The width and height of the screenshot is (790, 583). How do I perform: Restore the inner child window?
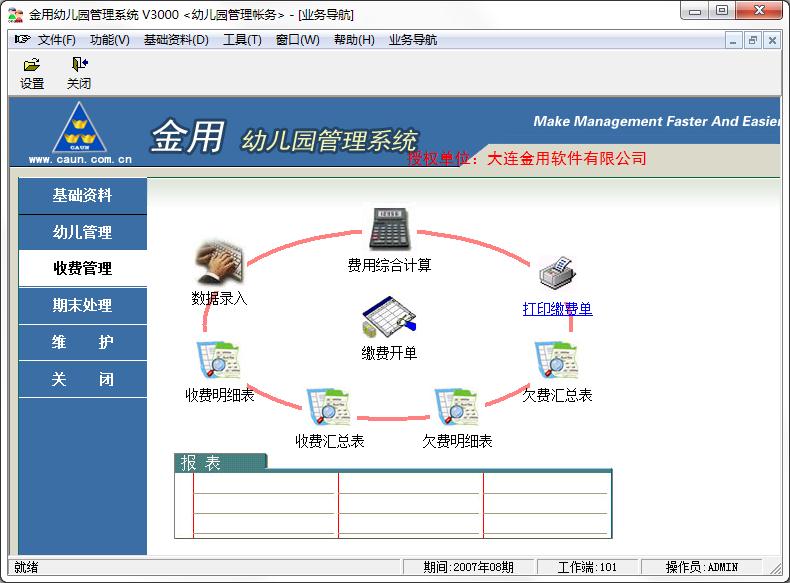point(753,40)
